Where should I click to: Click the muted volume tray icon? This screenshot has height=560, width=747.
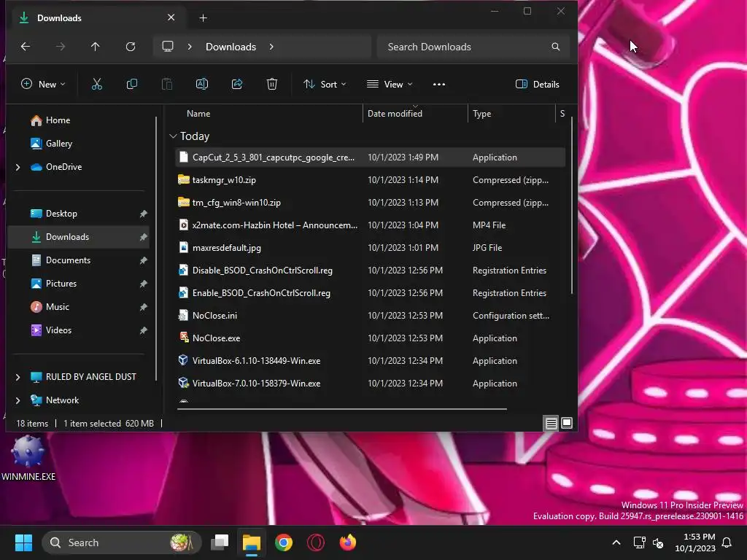(x=659, y=542)
